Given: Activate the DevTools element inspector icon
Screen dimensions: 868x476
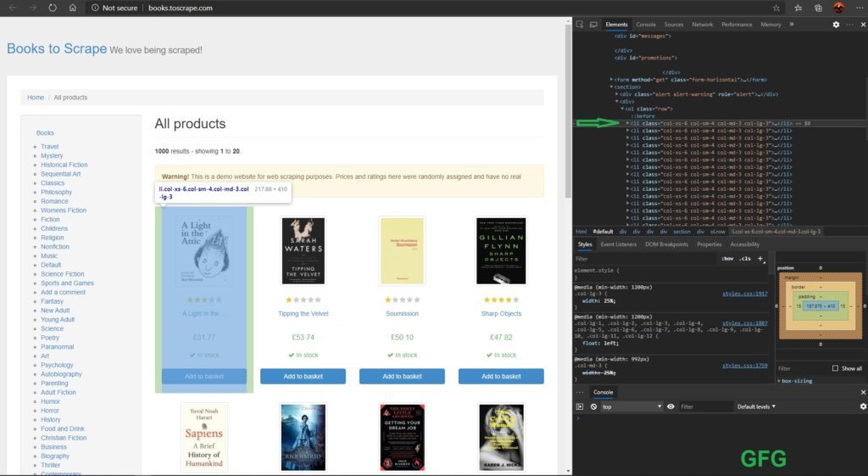Looking at the screenshot, I should (580, 25).
